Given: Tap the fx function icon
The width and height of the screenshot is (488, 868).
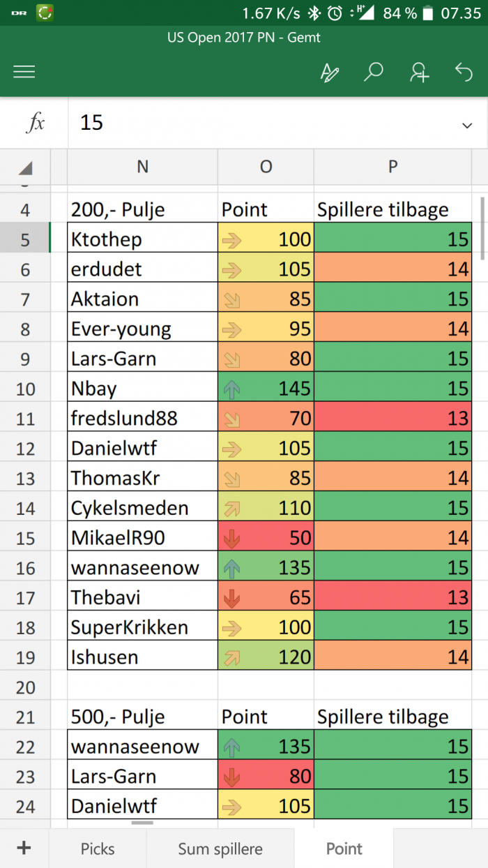Looking at the screenshot, I should (x=35, y=124).
